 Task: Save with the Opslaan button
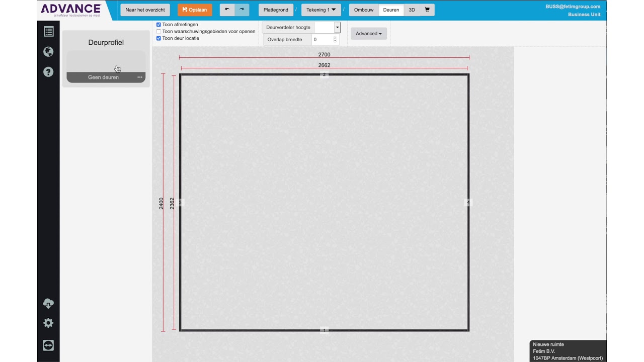195,10
